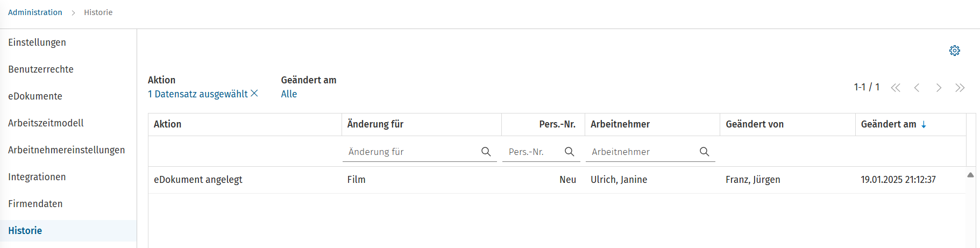The width and height of the screenshot is (980, 248).
Task: Click the table scrollbar up arrow
Action: [x=970, y=175]
